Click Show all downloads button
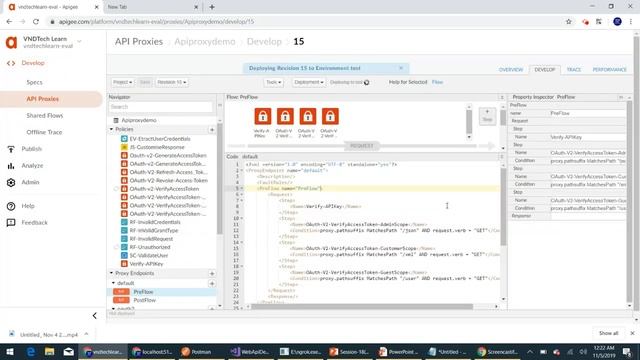Viewport: 640px width, 360px height. click(x=609, y=333)
